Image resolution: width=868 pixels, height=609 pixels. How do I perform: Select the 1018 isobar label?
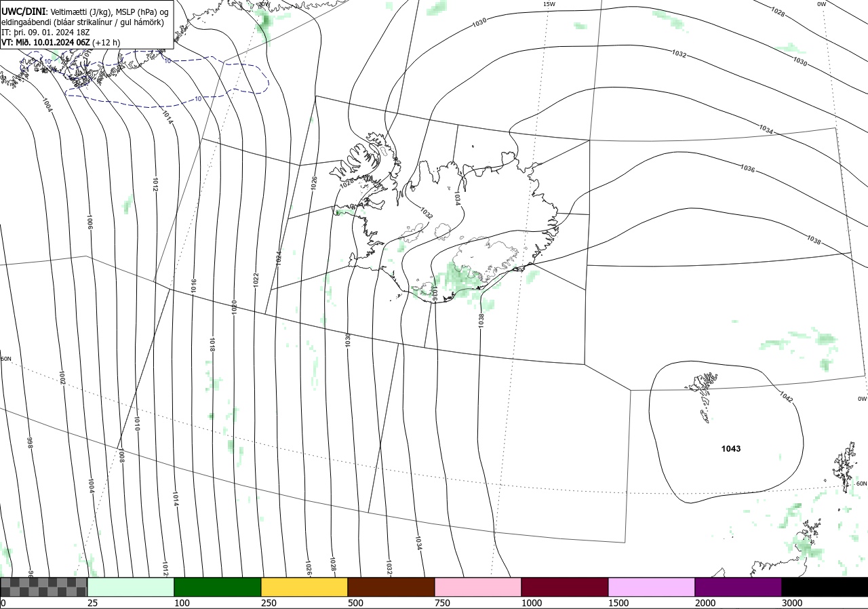[212, 345]
